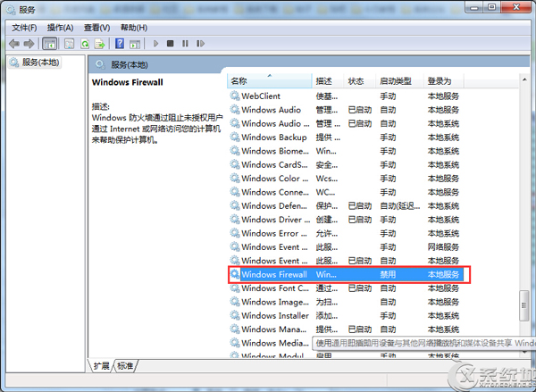Click the services window title bar icon
This screenshot has width=536, height=392.
11,10
